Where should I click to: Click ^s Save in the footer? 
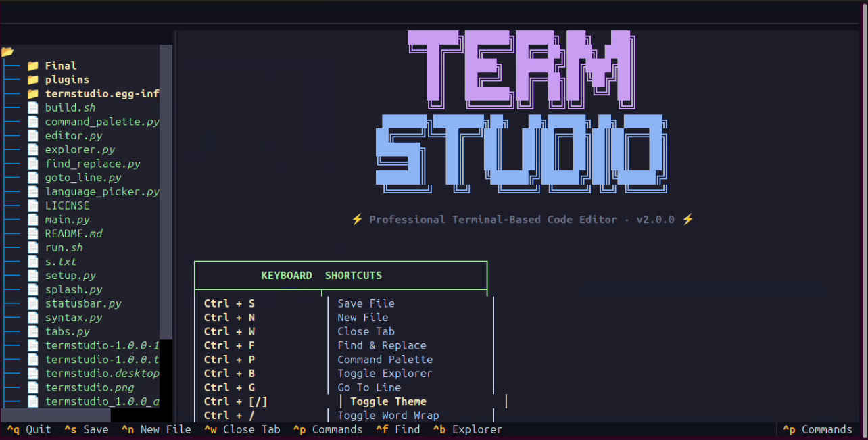click(87, 429)
